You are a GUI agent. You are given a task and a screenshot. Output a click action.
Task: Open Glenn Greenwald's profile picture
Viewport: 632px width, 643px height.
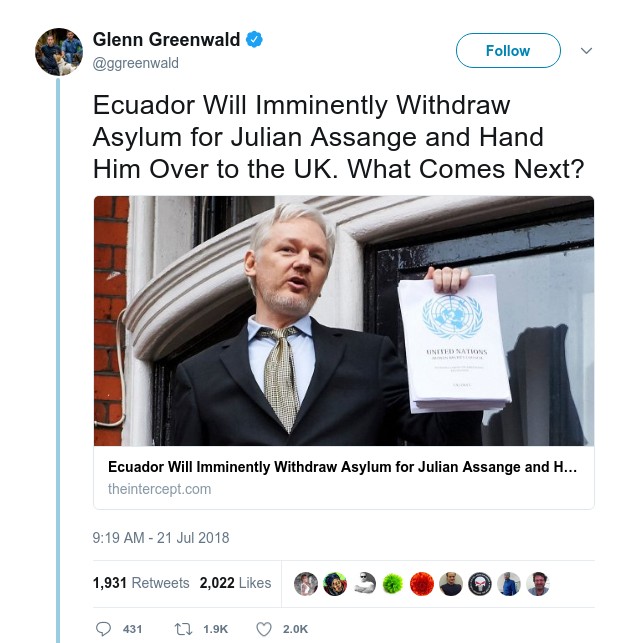59,52
